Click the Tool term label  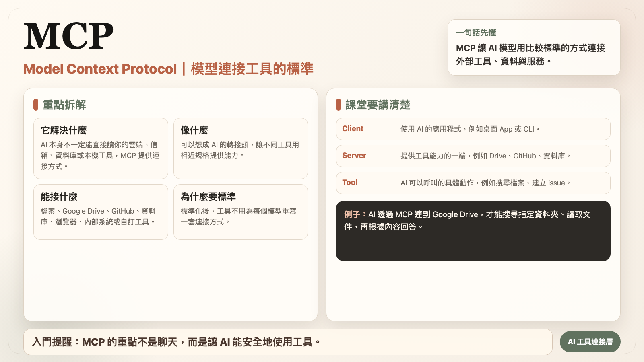(350, 183)
